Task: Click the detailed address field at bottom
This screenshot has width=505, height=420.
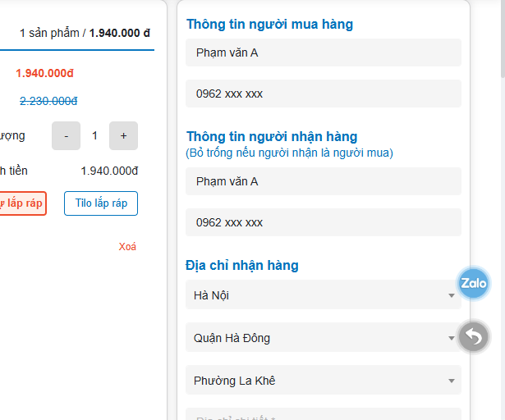Action: [323, 415]
